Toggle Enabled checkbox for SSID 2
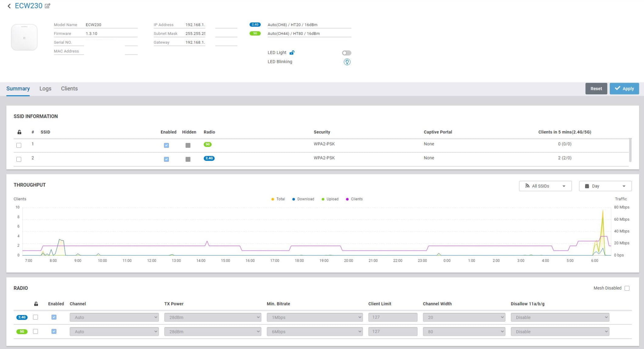Image resolution: width=644 pixels, height=349 pixels. pyautogui.click(x=166, y=159)
